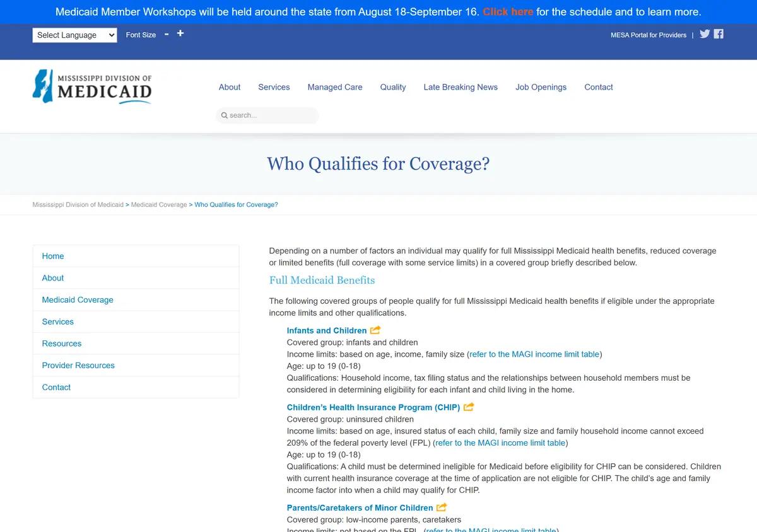This screenshot has height=532, width=757.
Task: Open the Late Breaking News menu item
Action: pyautogui.click(x=461, y=87)
